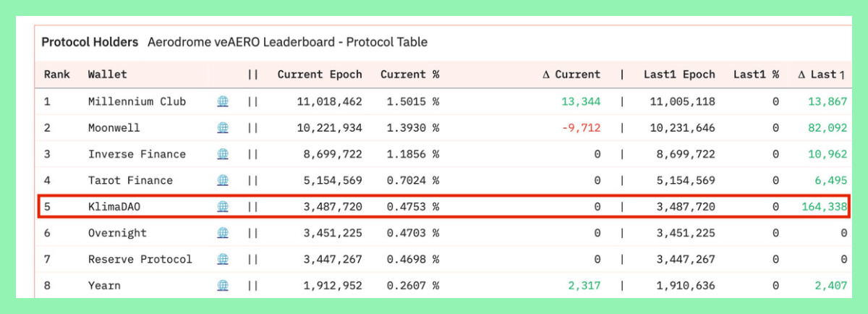This screenshot has height=314, width=868.
Task: Open globe link for Inverse Finance
Action: tap(223, 154)
